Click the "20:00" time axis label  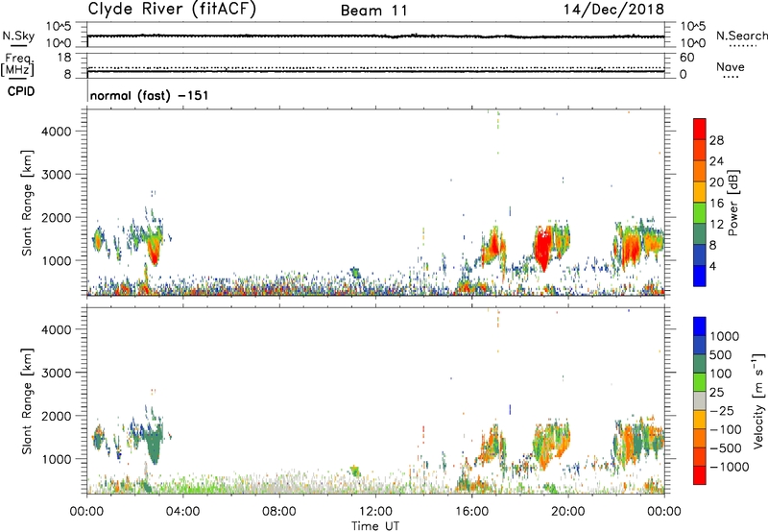(568, 512)
